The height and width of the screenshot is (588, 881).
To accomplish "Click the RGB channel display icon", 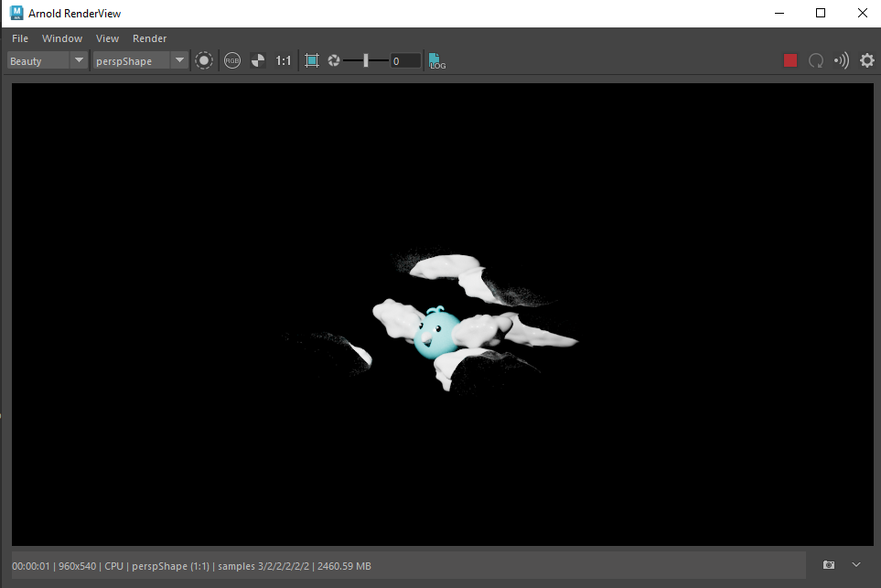I will pyautogui.click(x=232, y=60).
